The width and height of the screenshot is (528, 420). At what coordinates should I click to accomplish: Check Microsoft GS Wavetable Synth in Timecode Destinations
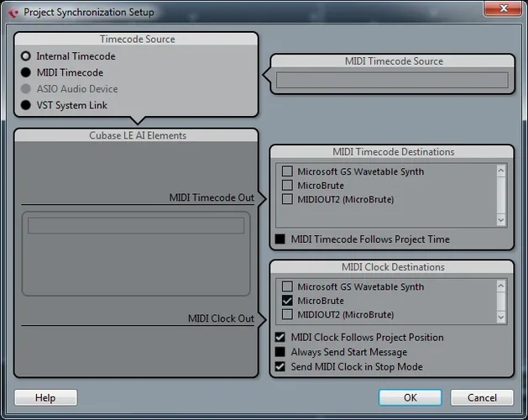[287, 171]
